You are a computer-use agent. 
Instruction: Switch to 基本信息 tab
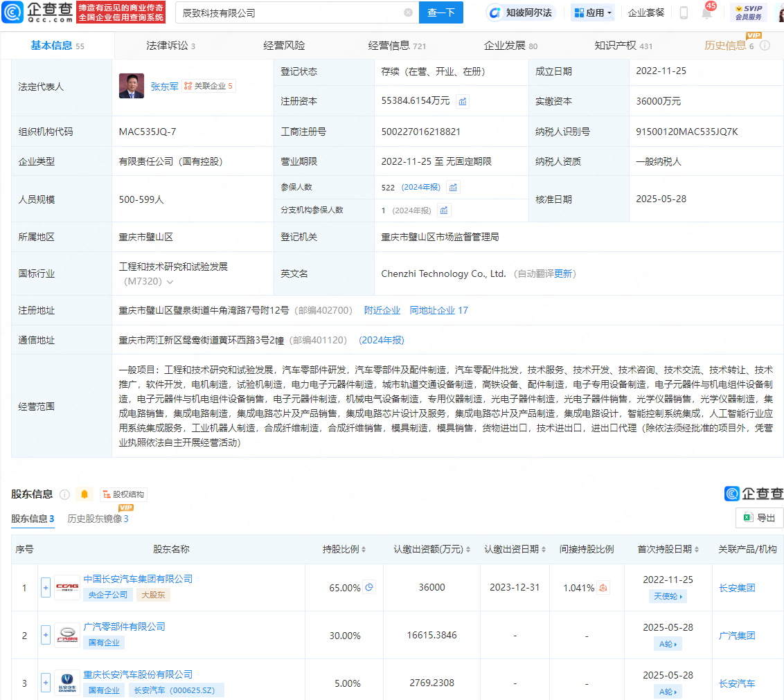coord(57,46)
